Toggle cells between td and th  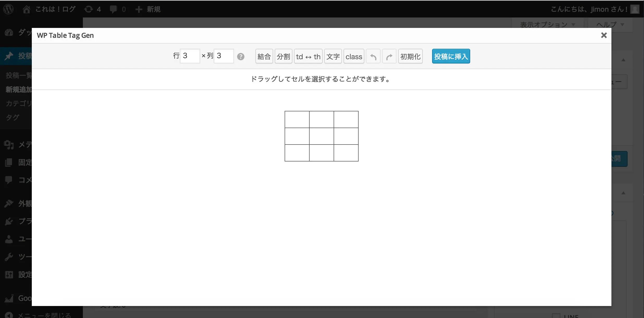[x=308, y=56]
